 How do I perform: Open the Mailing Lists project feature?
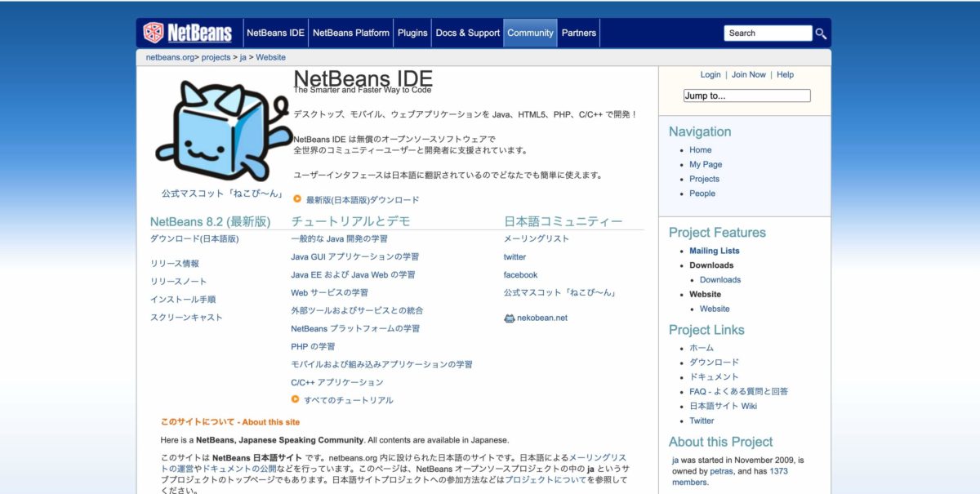[x=714, y=251]
